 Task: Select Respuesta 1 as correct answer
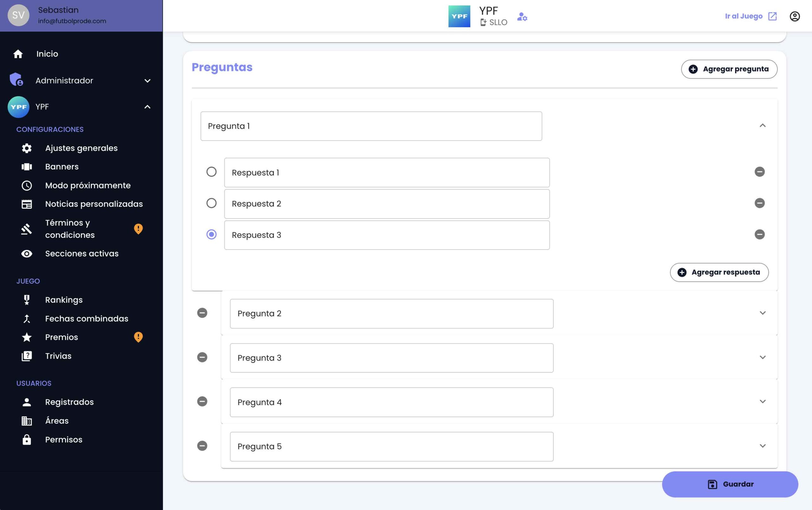212,172
